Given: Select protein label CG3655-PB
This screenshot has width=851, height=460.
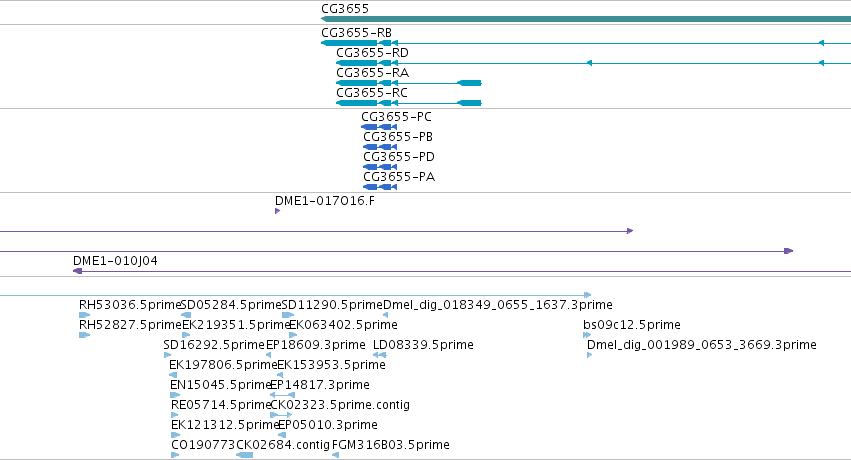Looking at the screenshot, I should pos(398,137).
